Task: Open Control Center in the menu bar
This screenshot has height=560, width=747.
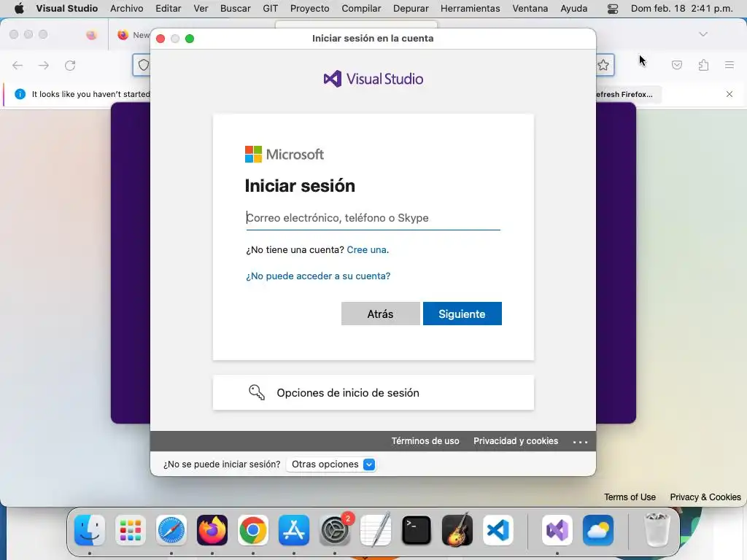Action: 613,9
